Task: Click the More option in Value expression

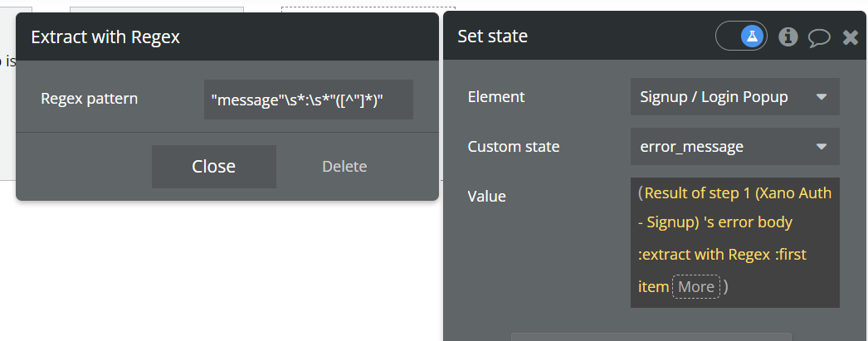Action: coord(695,287)
